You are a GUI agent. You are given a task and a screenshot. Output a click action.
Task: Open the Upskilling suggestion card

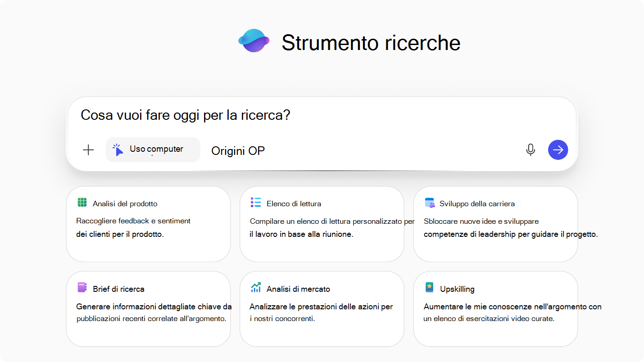coord(495,308)
